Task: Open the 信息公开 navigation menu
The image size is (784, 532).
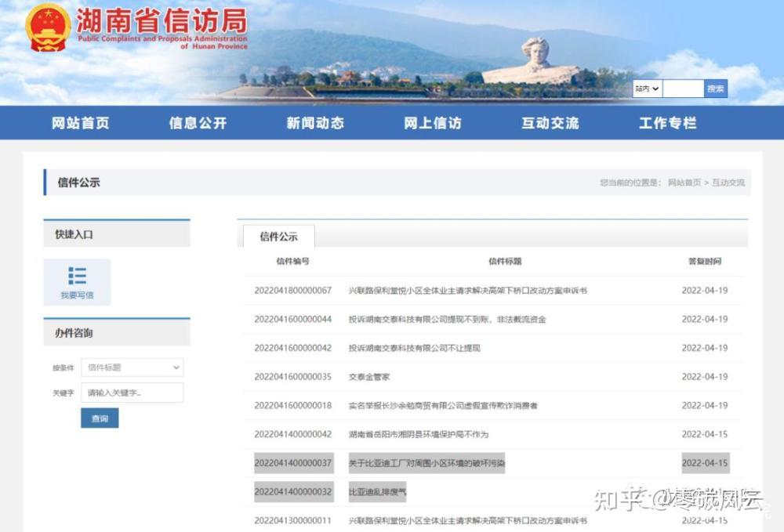Action: coord(196,123)
